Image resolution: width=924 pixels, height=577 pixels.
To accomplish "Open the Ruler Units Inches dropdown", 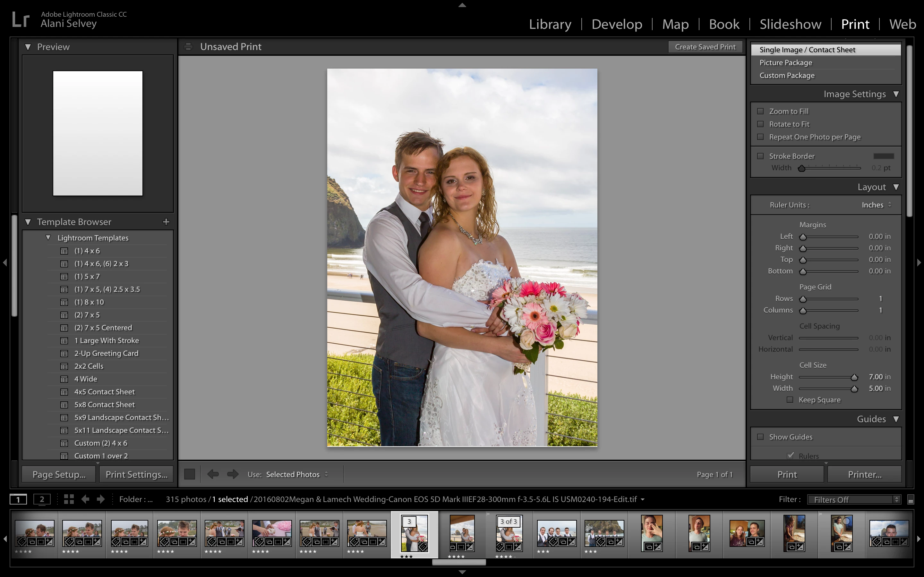I will 876,205.
